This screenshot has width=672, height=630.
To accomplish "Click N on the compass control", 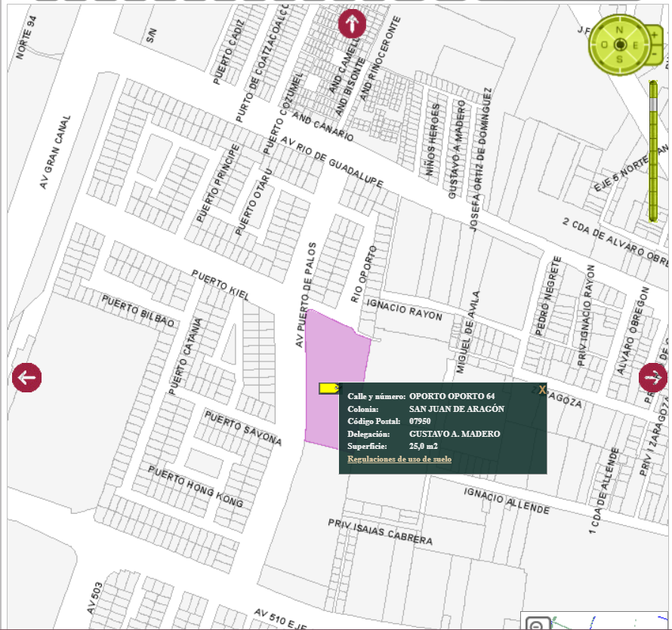I will point(619,29).
